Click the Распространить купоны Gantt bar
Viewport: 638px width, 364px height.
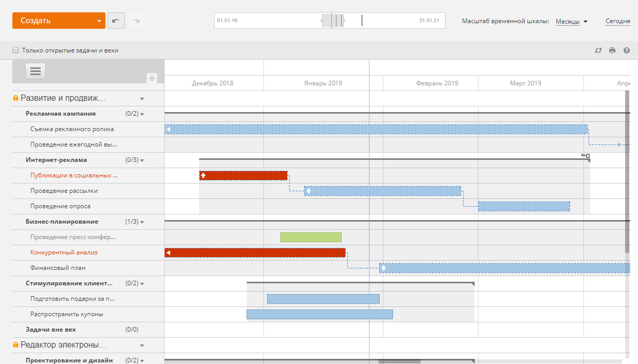coord(320,314)
